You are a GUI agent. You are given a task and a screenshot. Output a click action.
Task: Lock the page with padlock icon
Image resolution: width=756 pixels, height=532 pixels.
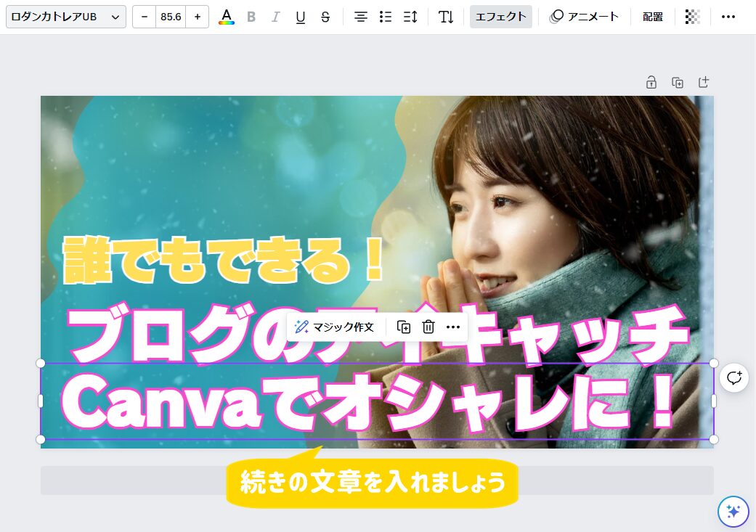[x=651, y=83]
